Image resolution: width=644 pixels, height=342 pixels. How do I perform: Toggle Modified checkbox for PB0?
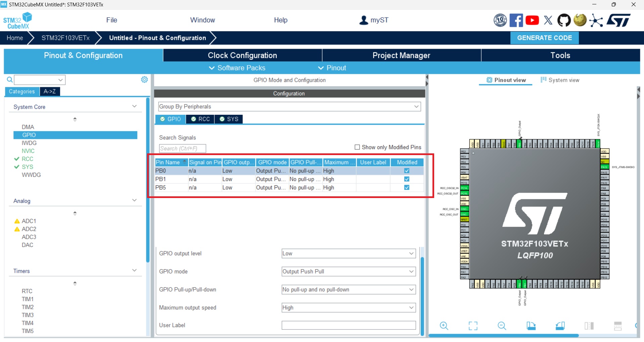click(407, 170)
